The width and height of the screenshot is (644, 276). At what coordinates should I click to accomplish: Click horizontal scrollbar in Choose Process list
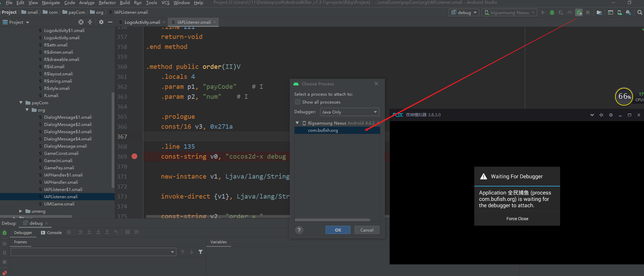pos(333,220)
